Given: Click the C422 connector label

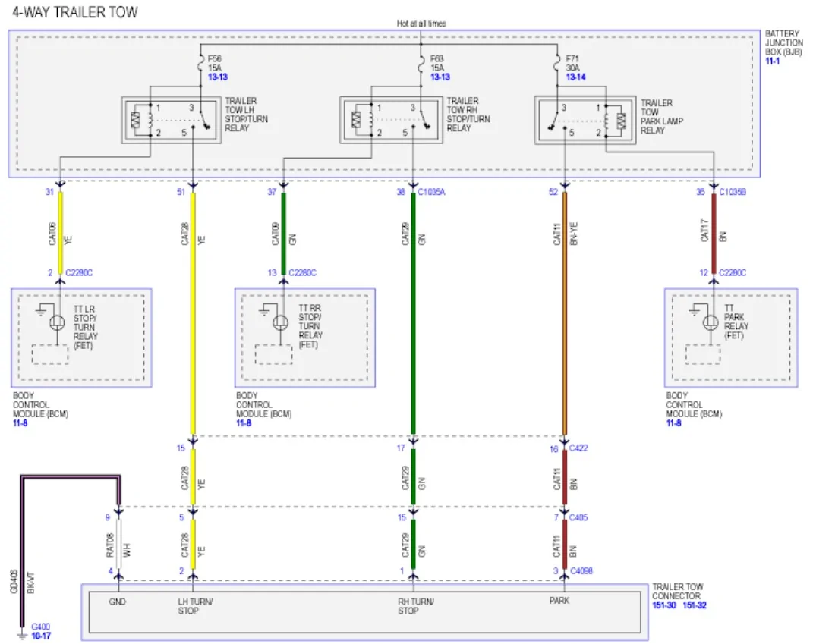Looking at the screenshot, I should click(578, 448).
